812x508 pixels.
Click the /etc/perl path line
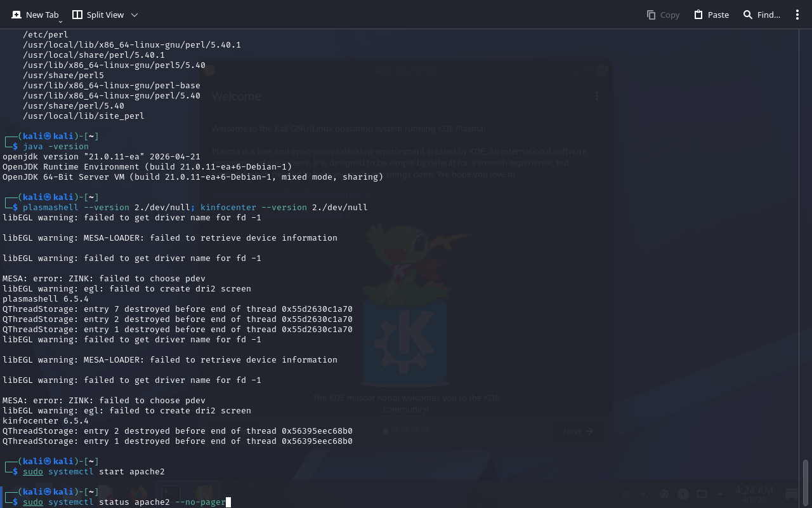46,35
